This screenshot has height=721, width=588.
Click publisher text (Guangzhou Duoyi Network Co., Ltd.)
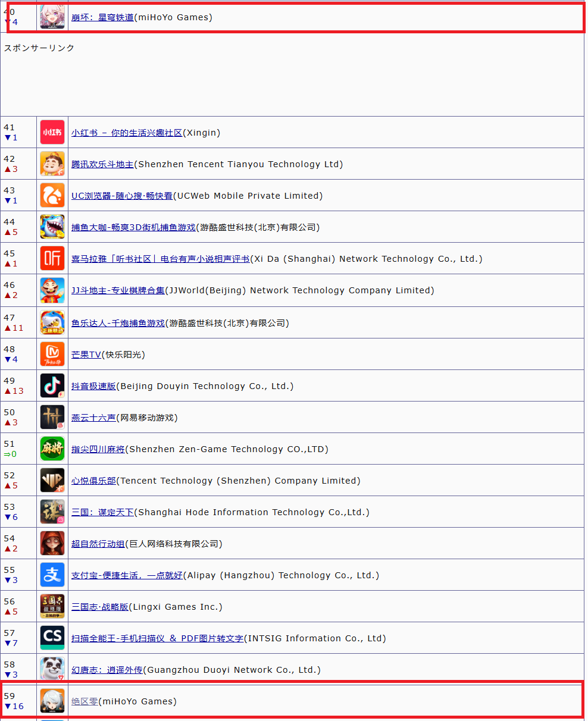232,670
